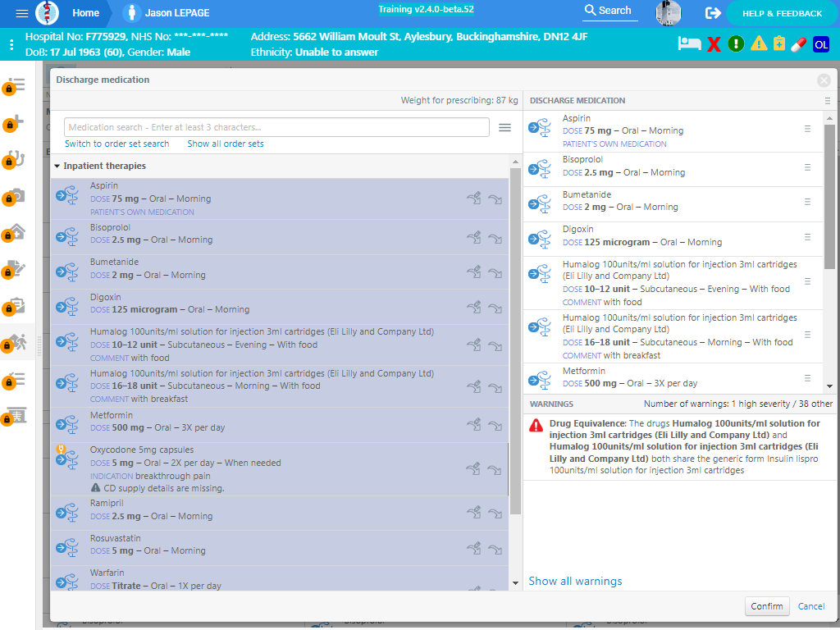Click the inpatient therapies list scrollbar thumb
The width and height of the screenshot is (840, 630).
click(515, 341)
